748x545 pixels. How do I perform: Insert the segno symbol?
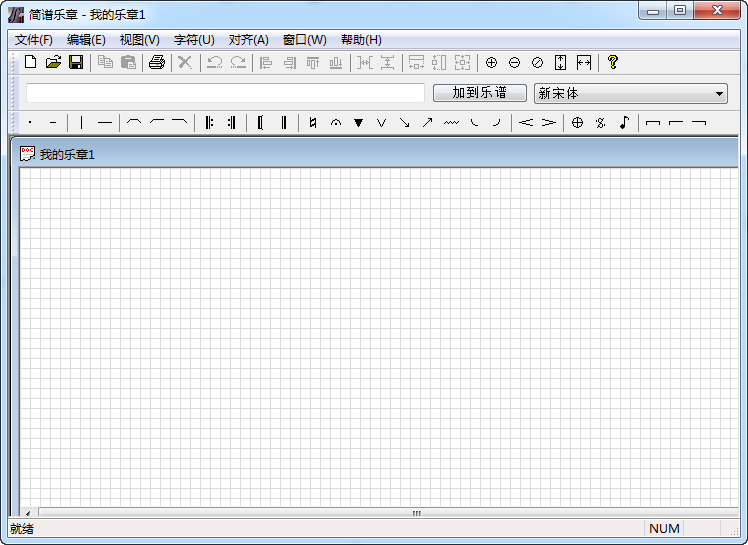(601, 123)
